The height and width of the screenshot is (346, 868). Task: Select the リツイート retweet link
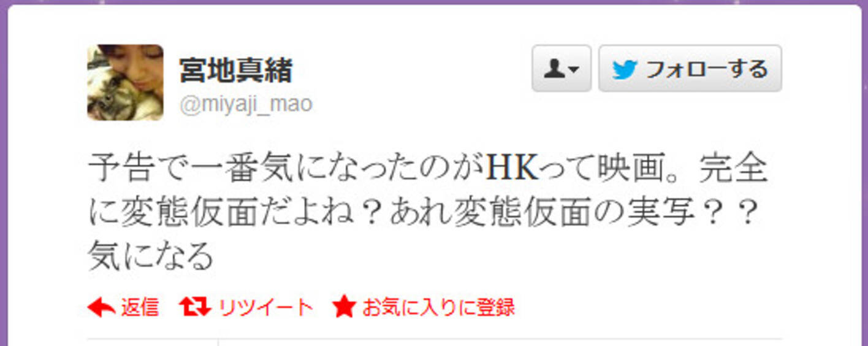point(265,307)
